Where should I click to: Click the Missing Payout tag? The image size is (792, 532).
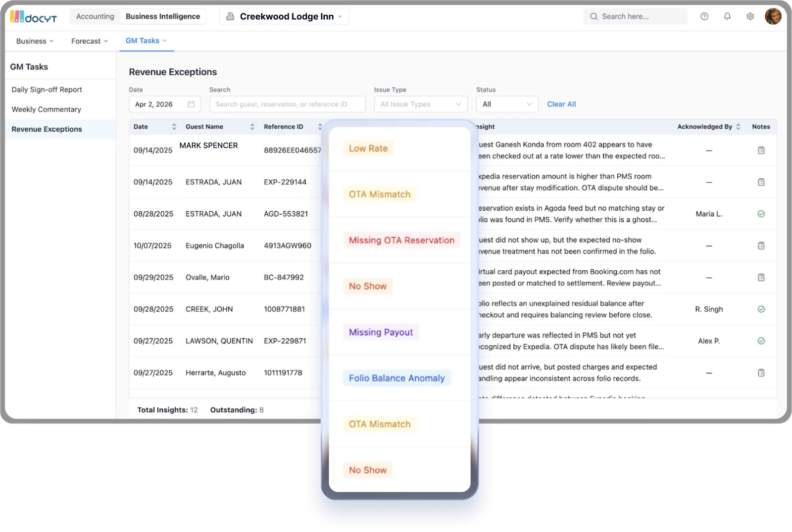click(381, 332)
